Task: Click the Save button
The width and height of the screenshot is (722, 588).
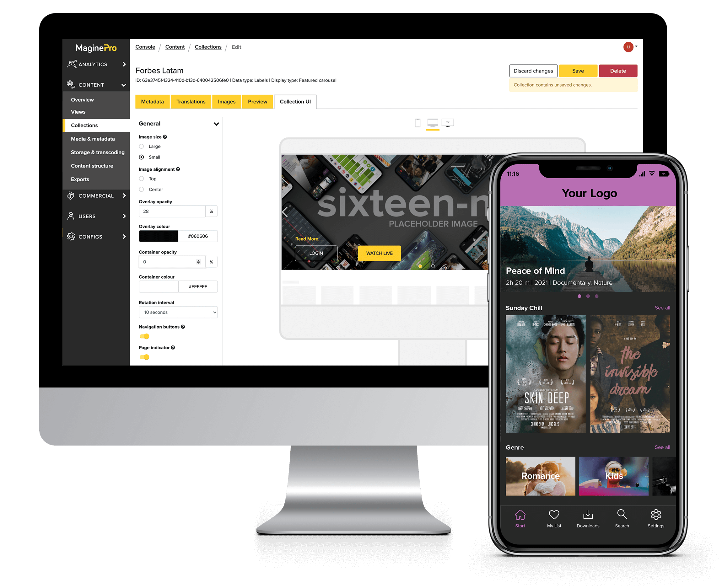Action: (577, 71)
